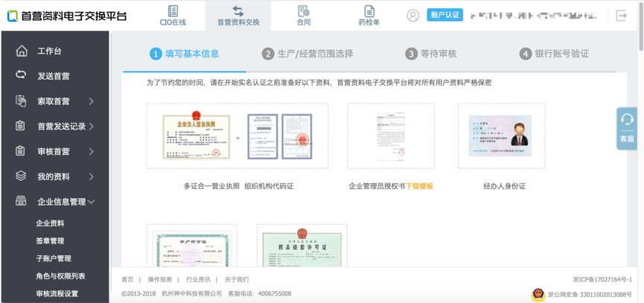Click step 3 circle number icon
Viewport: 644px width, 303px height.
click(x=411, y=54)
